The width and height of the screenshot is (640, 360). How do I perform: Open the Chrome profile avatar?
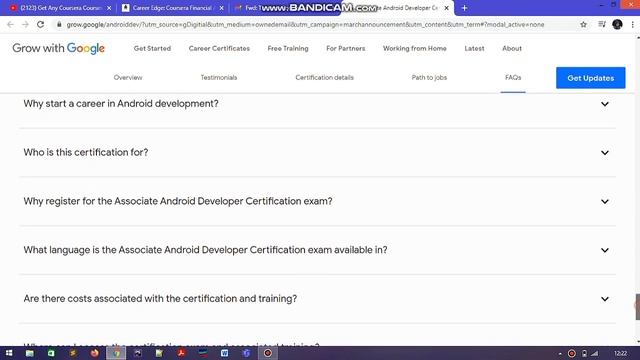(x=617, y=24)
